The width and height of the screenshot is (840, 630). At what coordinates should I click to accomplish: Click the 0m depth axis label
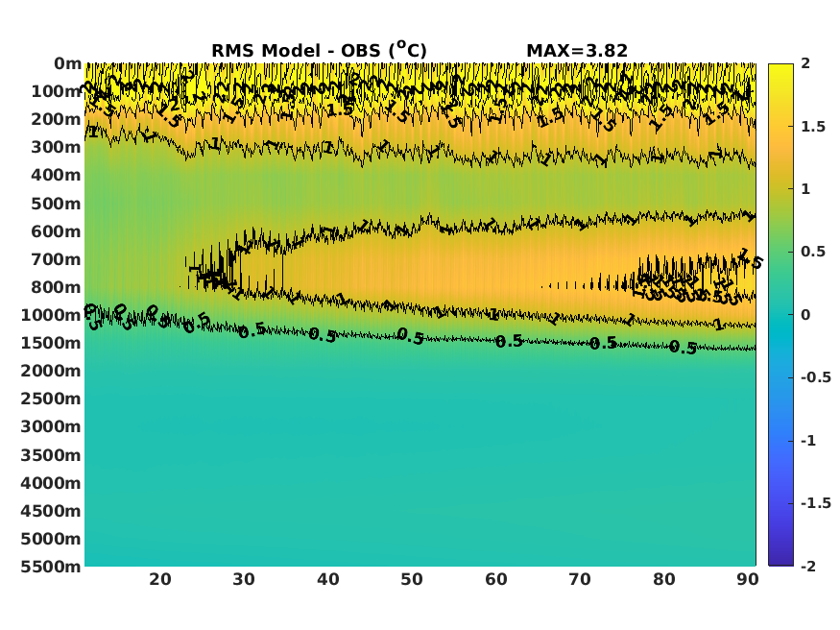point(68,63)
